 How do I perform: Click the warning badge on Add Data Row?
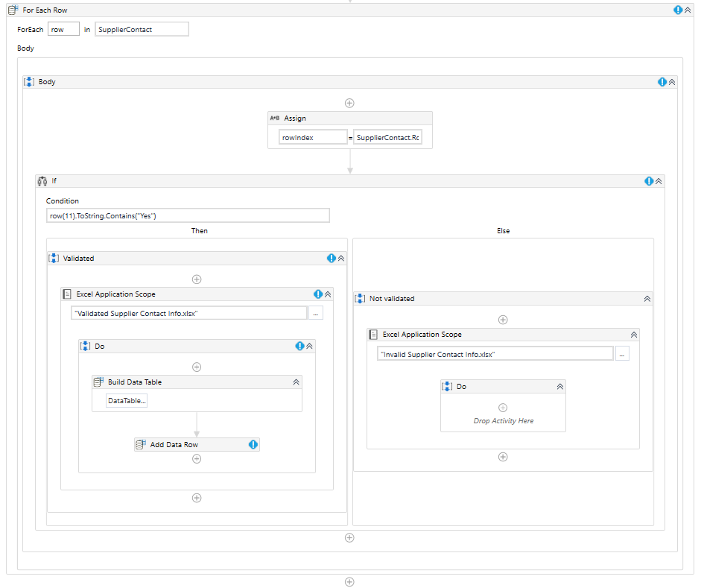253,444
